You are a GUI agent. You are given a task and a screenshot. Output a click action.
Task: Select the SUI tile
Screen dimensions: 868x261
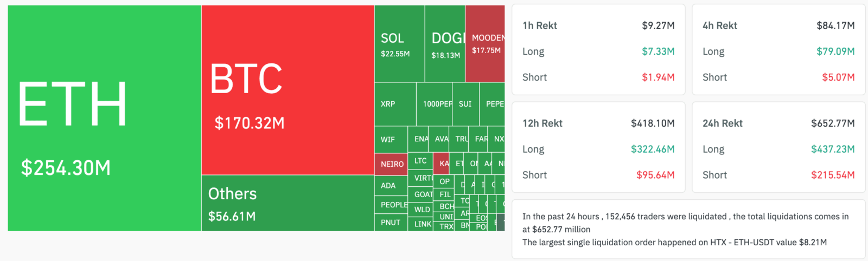tap(466, 104)
